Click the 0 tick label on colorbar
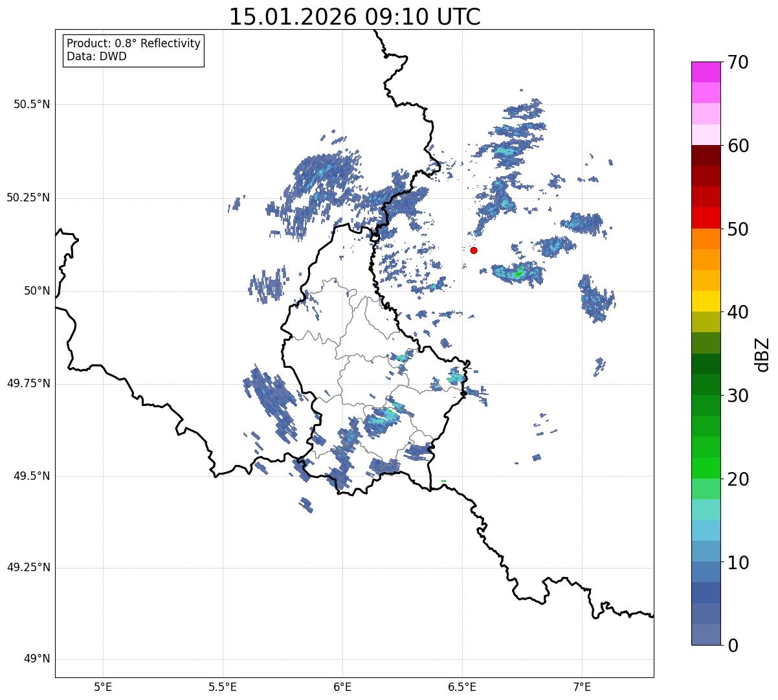The height and width of the screenshot is (700, 778). (732, 645)
